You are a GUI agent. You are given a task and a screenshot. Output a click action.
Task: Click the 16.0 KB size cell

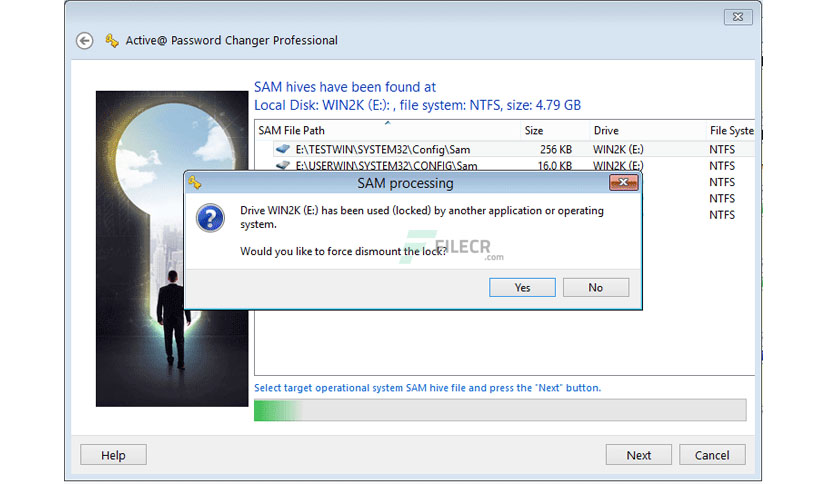coord(554,165)
